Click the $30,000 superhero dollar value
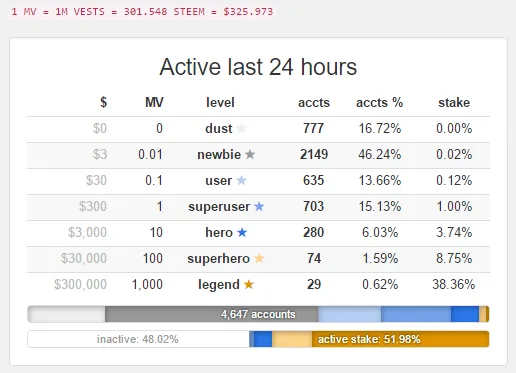The width and height of the screenshot is (516, 373). 84,258
